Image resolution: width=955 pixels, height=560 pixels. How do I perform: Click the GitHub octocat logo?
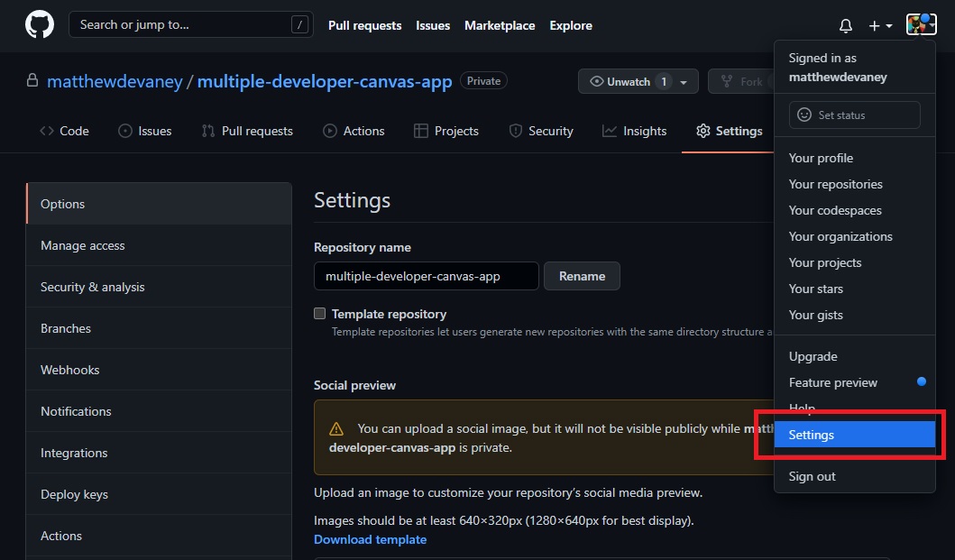point(38,24)
